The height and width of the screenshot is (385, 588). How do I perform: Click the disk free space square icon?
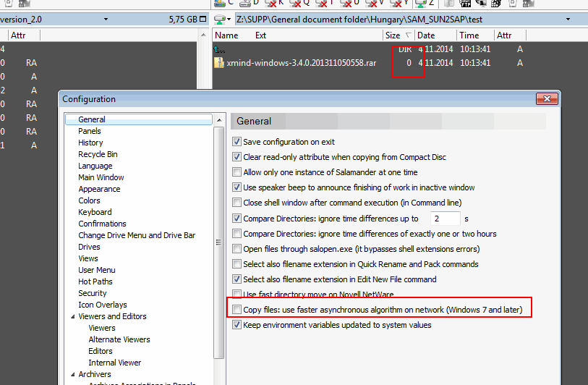pyautogui.click(x=203, y=19)
